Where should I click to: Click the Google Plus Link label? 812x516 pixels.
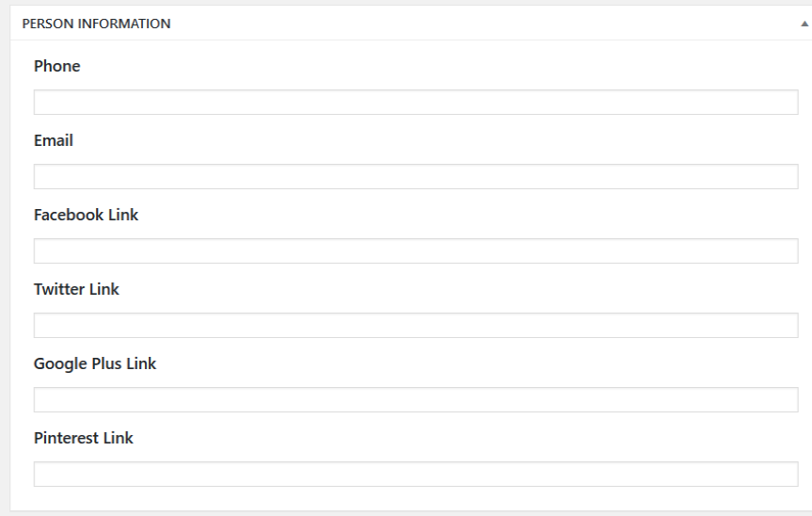pyautogui.click(x=95, y=363)
